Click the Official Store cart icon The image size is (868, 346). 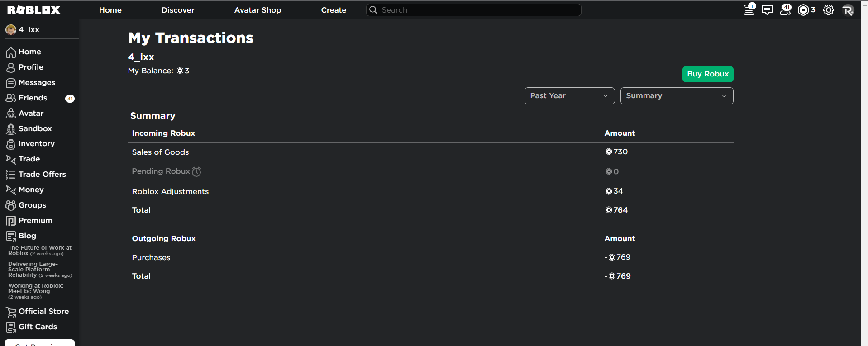click(x=11, y=312)
